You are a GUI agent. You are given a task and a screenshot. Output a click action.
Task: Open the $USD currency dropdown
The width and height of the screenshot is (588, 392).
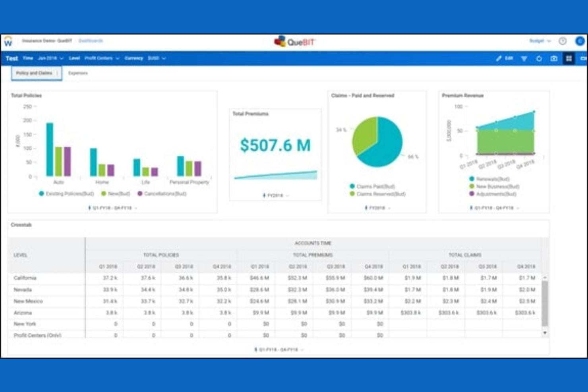[156, 58]
